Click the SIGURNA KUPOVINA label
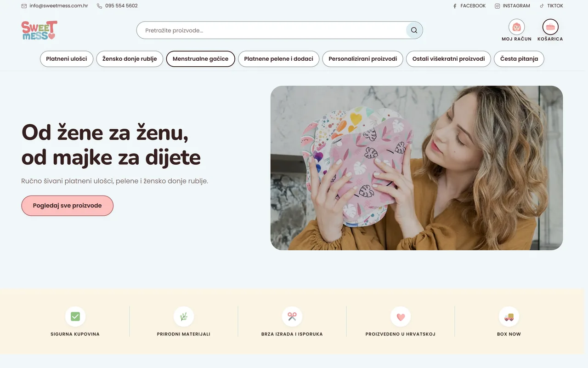588x368 pixels. (75, 334)
